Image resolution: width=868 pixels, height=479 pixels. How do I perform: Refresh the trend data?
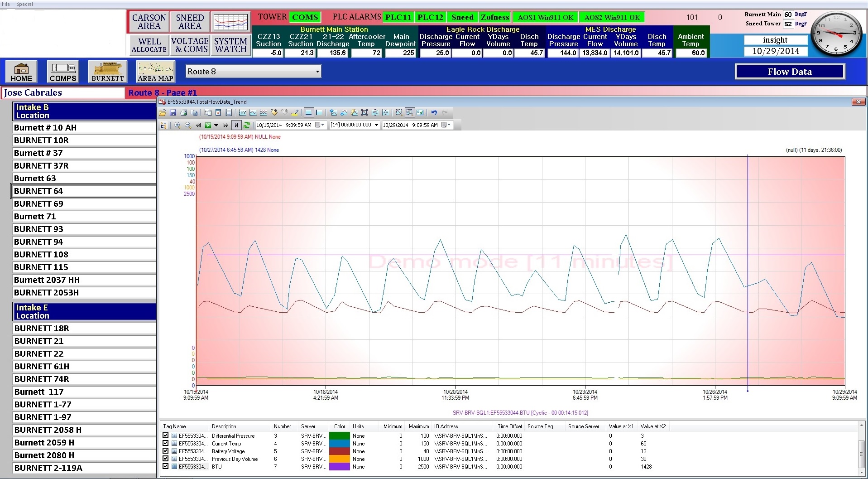[x=247, y=126]
